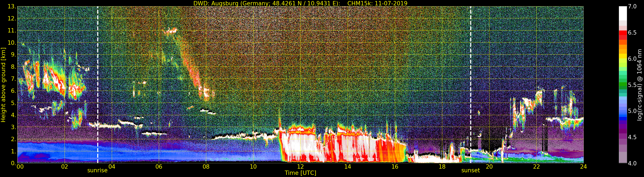
Task: Click the '4.0' colorbar value label
Action: click(x=632, y=163)
